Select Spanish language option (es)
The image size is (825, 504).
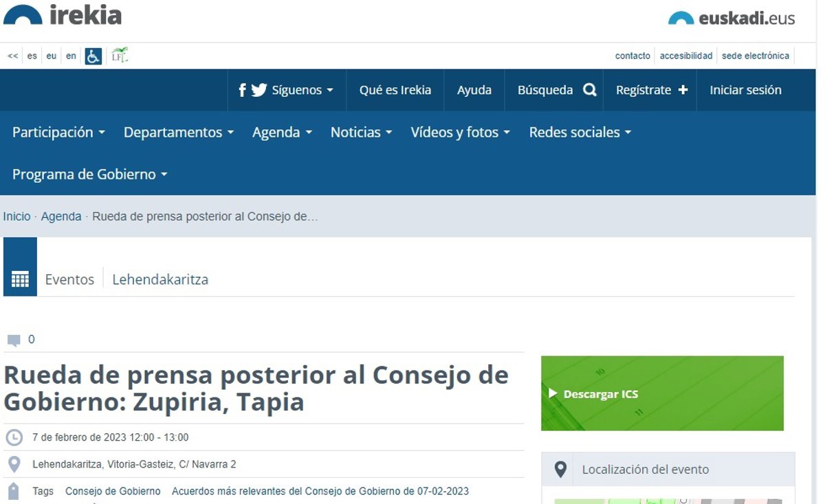(32, 56)
